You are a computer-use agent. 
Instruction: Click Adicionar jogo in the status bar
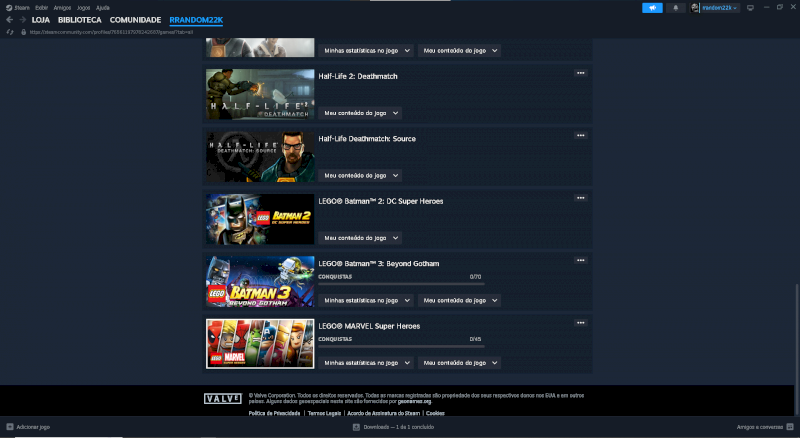tap(33, 427)
